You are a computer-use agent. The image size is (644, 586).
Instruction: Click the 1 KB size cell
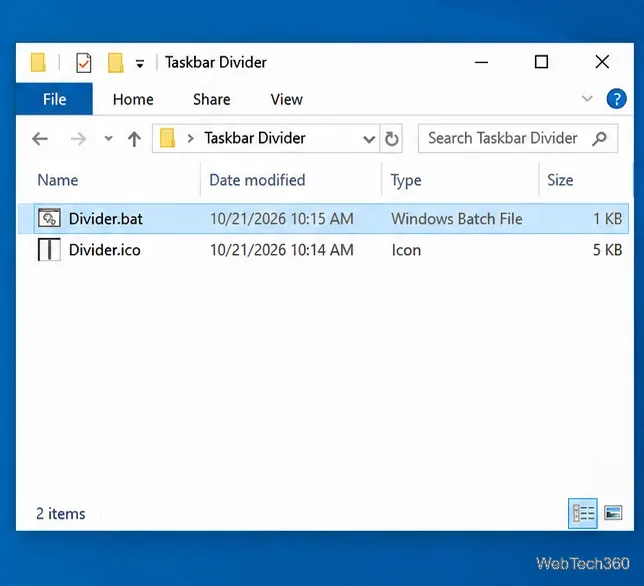607,219
